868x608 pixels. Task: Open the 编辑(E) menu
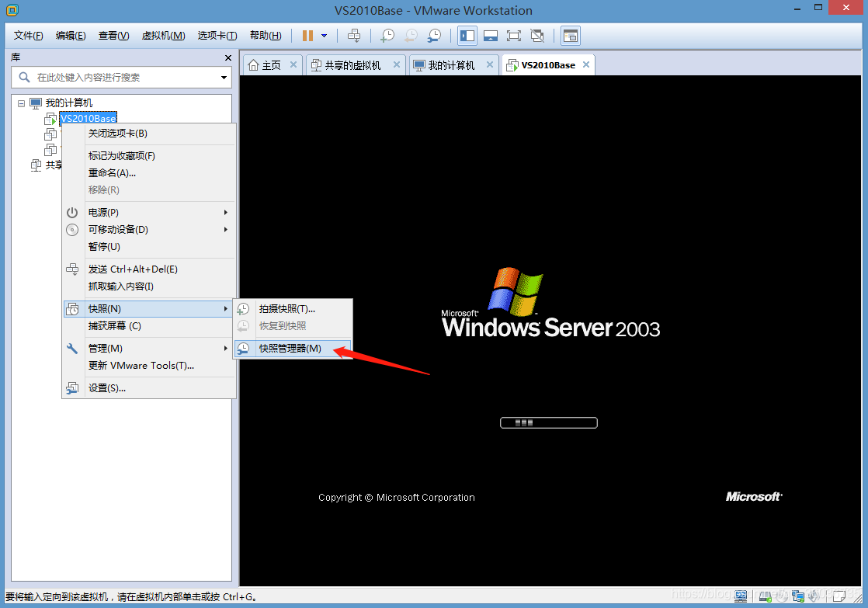[71, 36]
